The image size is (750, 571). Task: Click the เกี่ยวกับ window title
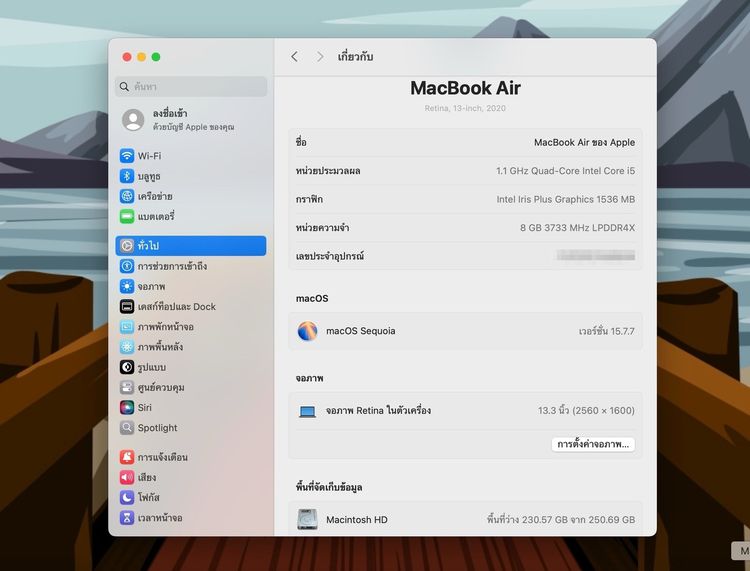(x=355, y=56)
